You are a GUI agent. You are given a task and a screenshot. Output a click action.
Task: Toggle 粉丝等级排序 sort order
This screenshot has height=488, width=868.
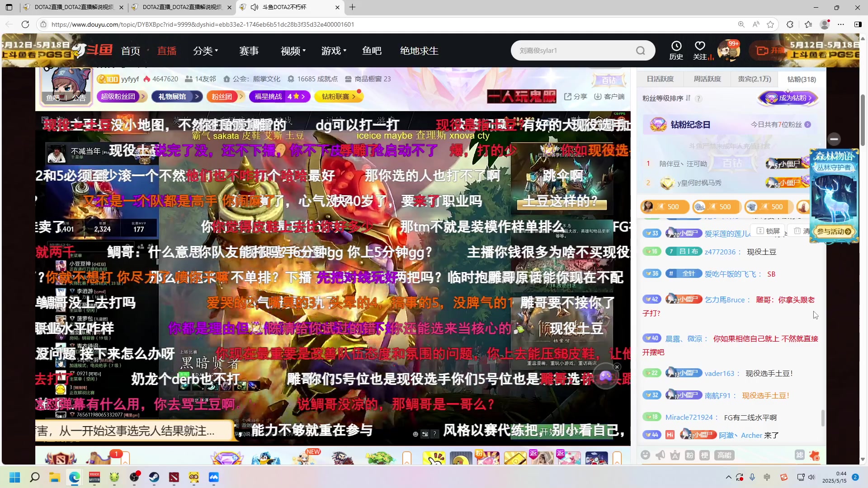coord(688,98)
